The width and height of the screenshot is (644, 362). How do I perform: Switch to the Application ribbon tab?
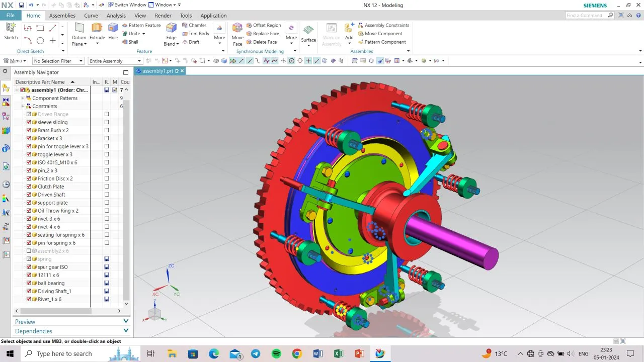click(213, 16)
